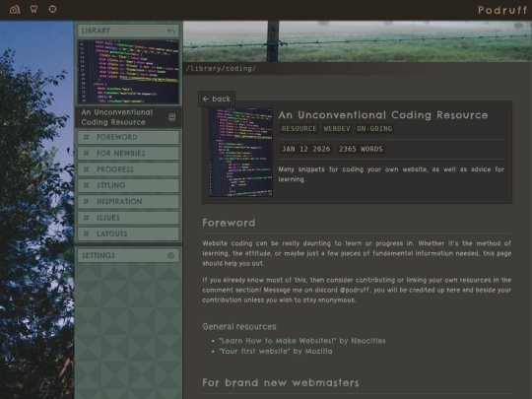The height and width of the screenshot is (399, 532).
Task: Jump to the Foreword section
Action: [128, 137]
